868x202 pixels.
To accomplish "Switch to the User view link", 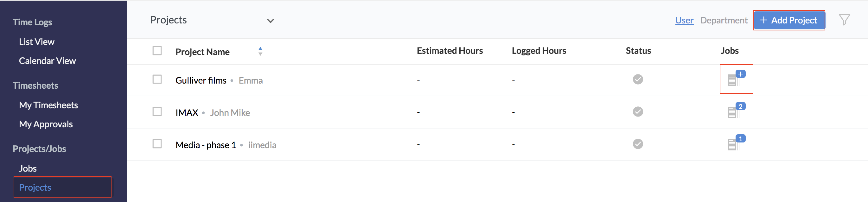I will [x=684, y=20].
